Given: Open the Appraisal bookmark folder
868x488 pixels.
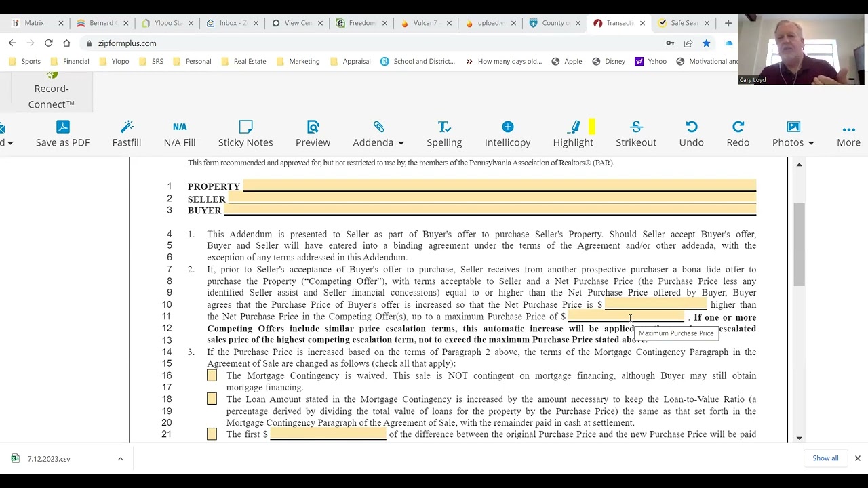Looking at the screenshot, I should click(x=351, y=61).
